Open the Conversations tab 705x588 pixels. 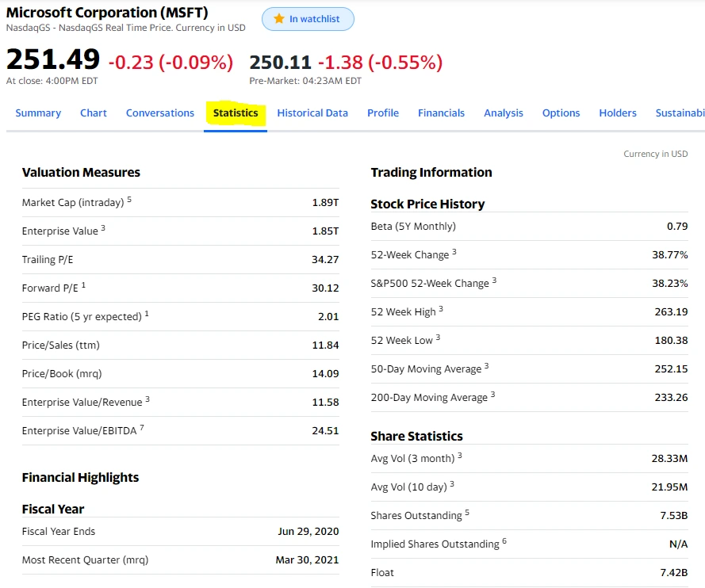pyautogui.click(x=160, y=113)
